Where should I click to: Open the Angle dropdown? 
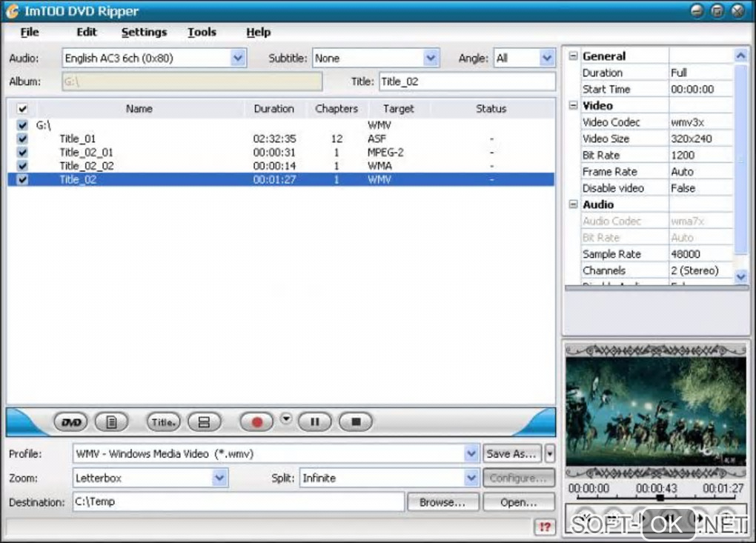(546, 59)
